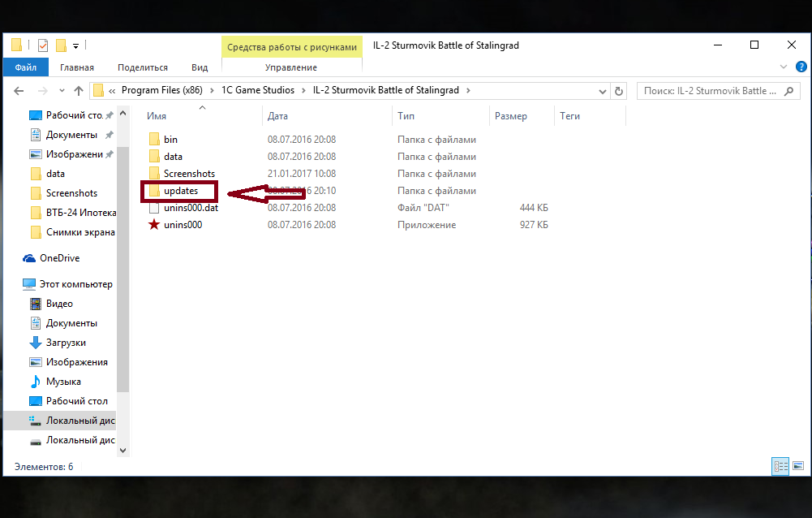Viewport: 812px width, 518px height.
Task: Select the Средства работы с рисунками tab header
Action: click(292, 47)
